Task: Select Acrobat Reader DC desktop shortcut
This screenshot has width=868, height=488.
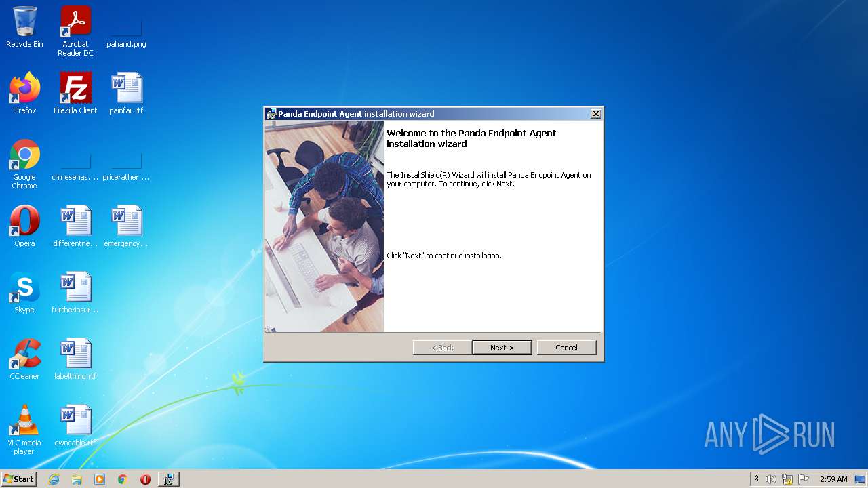Action: [75, 31]
